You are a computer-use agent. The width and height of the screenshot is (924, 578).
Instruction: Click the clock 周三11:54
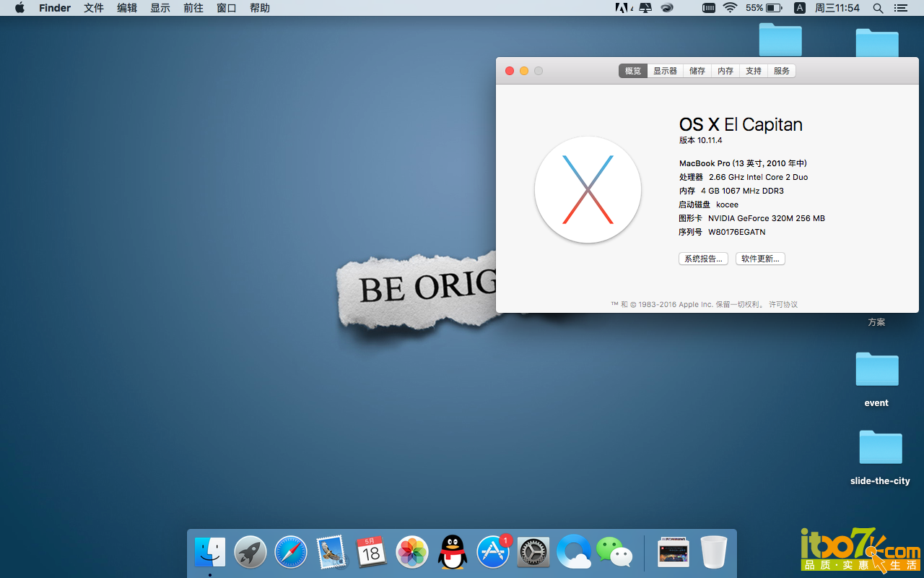[x=837, y=8]
